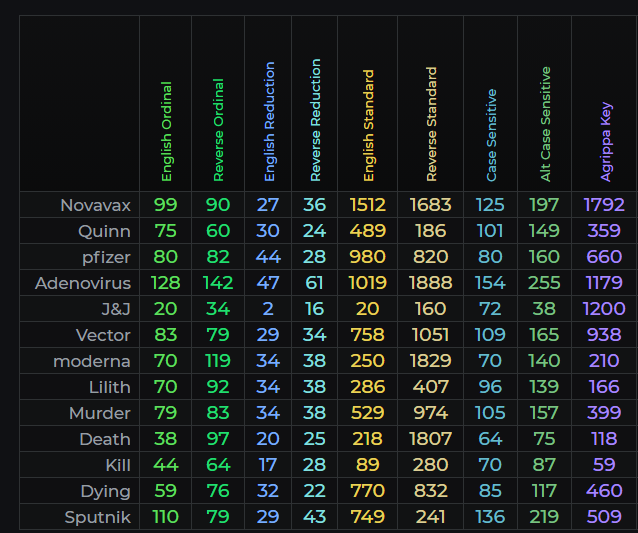
Task: Click Vector Reverse Standard value 1051
Action: coord(430,335)
